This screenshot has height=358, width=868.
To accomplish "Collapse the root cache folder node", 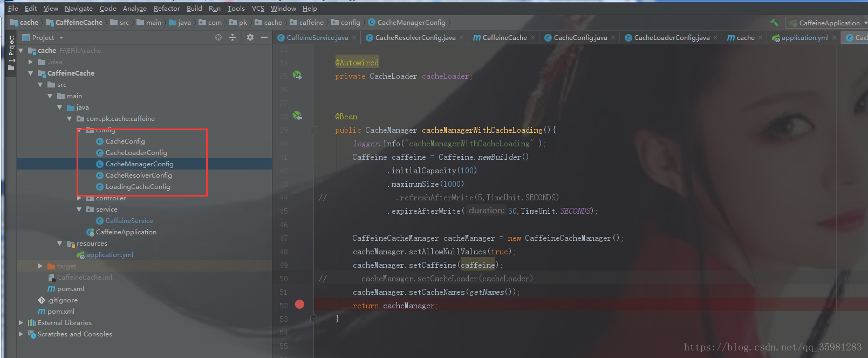I will pyautogui.click(x=21, y=51).
